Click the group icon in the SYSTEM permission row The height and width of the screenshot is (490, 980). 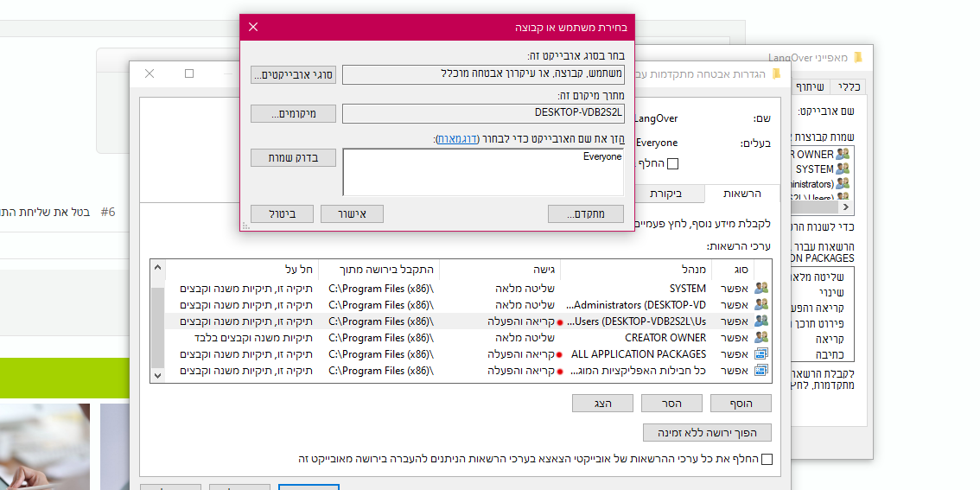tap(761, 288)
